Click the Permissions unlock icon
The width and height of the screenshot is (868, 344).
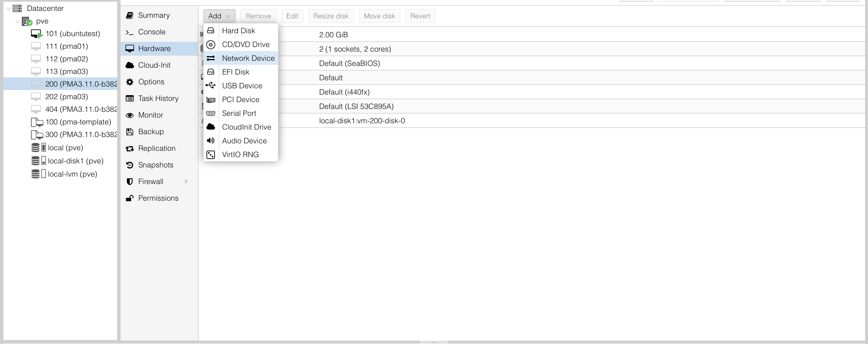129,198
